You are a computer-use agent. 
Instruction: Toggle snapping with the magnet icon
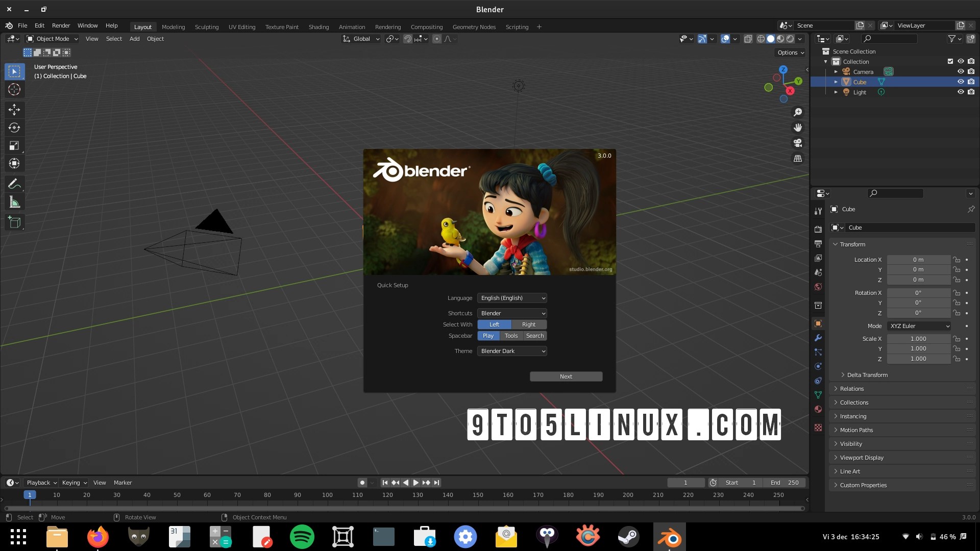click(x=407, y=39)
